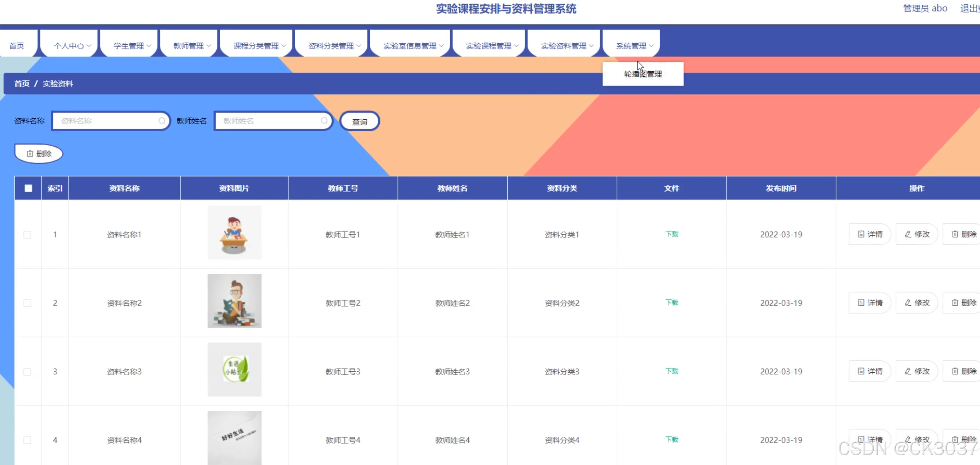Check the checkbox for row 1
Image resolution: width=980 pixels, height=465 pixels.
tap(27, 235)
